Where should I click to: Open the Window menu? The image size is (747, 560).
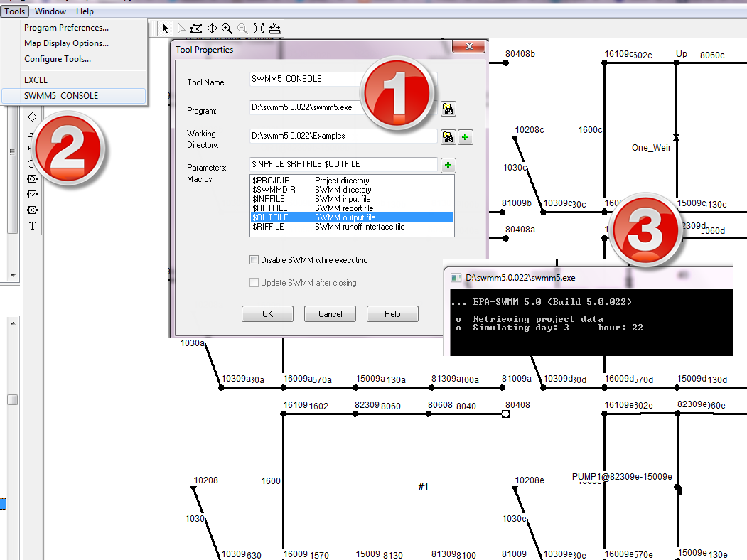pyautogui.click(x=50, y=11)
